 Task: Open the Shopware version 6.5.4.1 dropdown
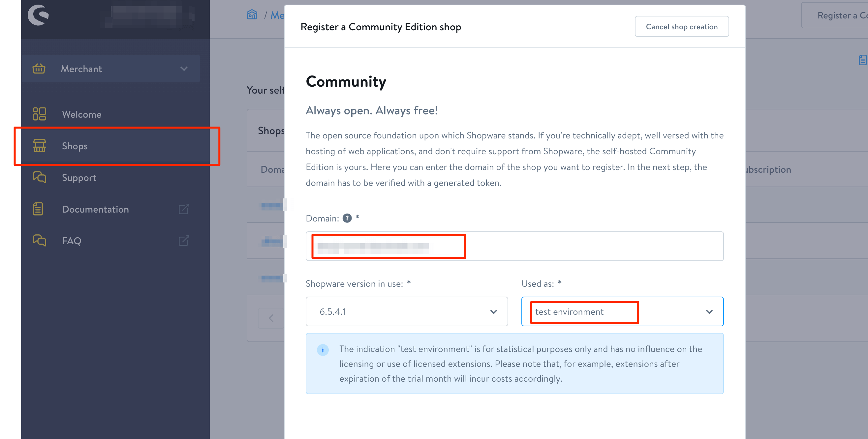pos(407,311)
